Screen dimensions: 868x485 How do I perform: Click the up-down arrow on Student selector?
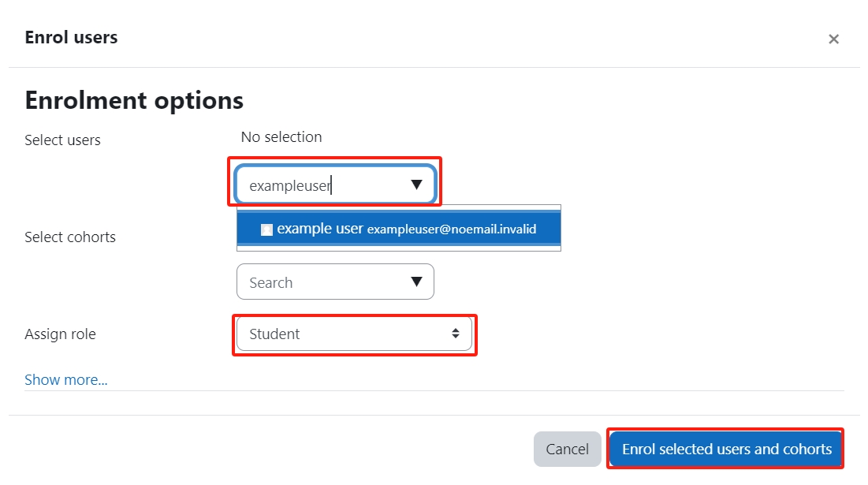pyautogui.click(x=456, y=334)
